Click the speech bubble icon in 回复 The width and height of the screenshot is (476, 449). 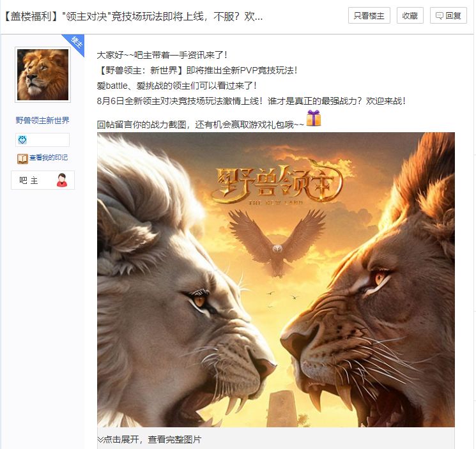pyautogui.click(x=440, y=15)
